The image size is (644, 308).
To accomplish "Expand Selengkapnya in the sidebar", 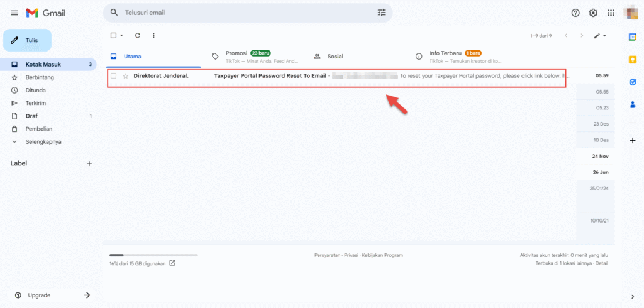I will (43, 141).
